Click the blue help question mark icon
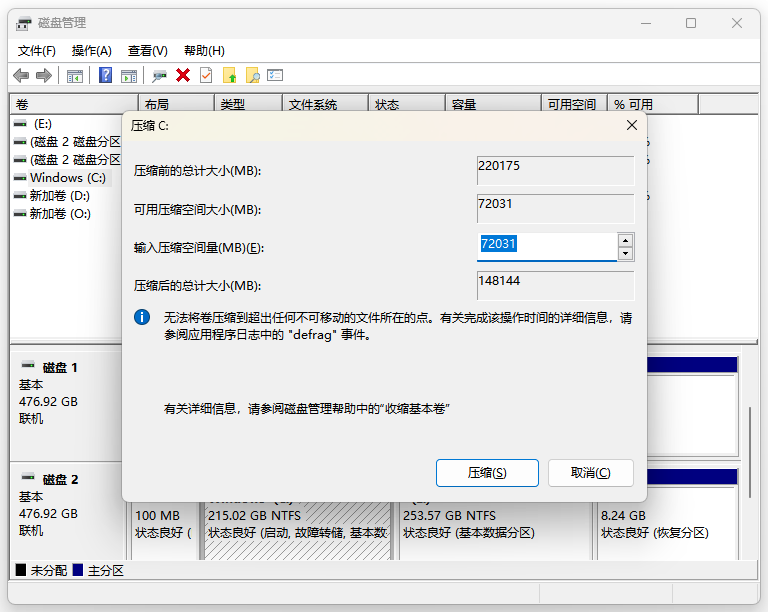 105,75
